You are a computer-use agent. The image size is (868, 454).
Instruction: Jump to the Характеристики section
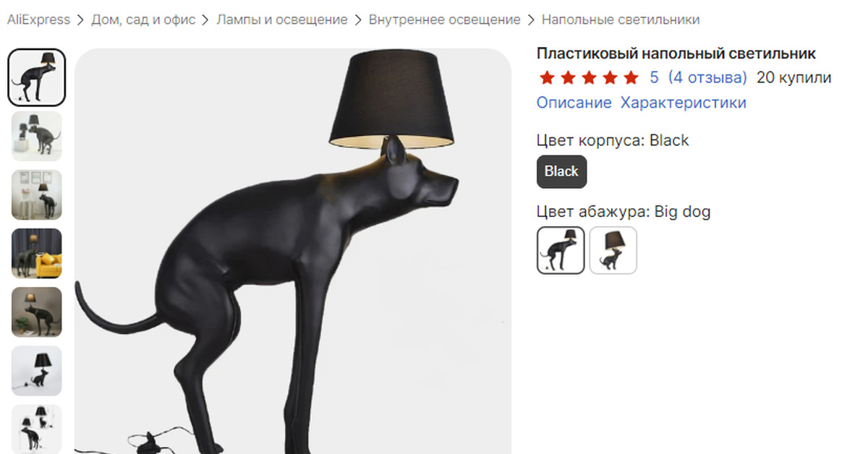point(684,103)
